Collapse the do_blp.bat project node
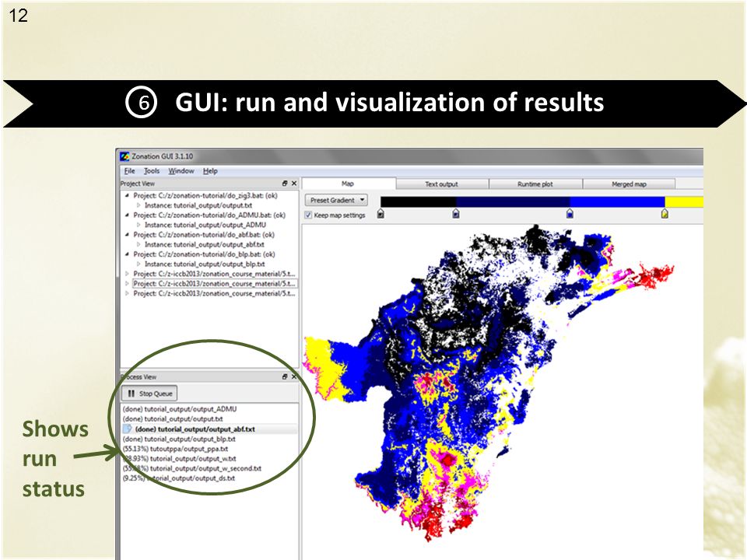This screenshot has width=747, height=560. [127, 254]
